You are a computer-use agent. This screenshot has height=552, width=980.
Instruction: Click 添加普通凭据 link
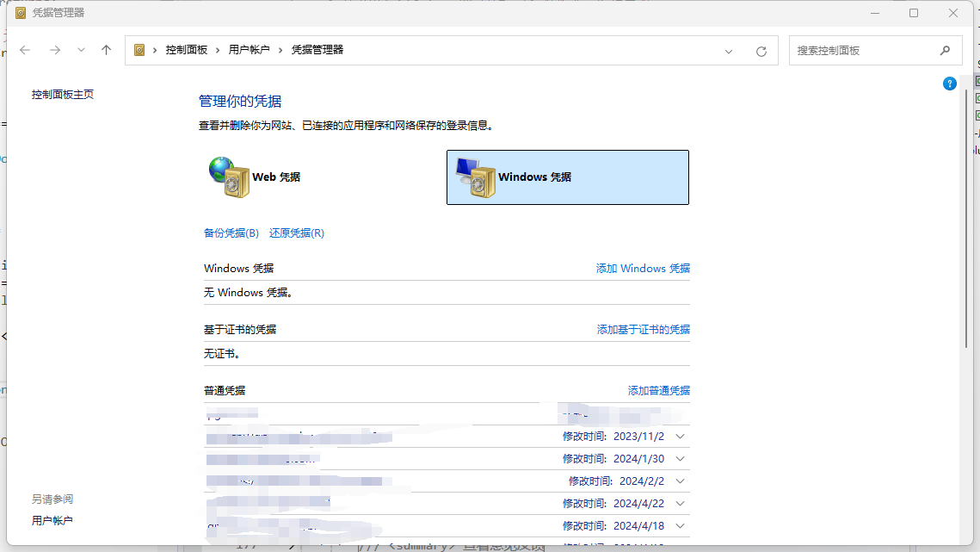point(659,390)
